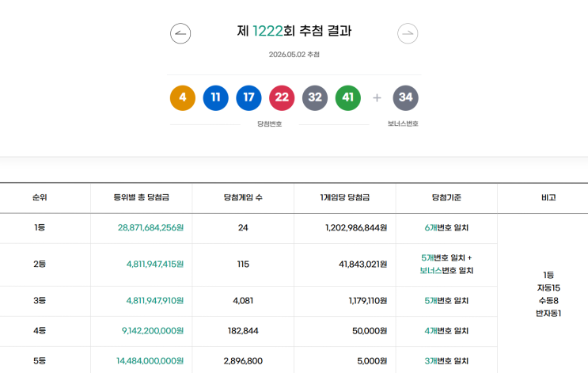Click the 3개번호 일치 criteria cell
This screenshot has height=373, width=588.
446,361
